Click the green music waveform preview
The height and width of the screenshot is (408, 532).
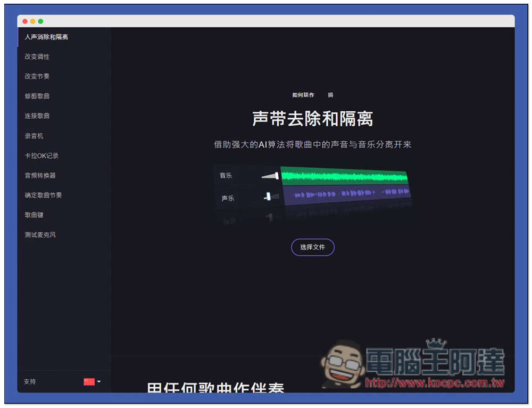point(344,176)
